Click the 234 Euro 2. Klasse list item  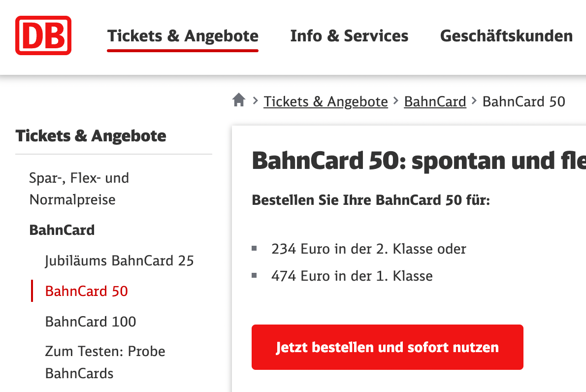click(x=368, y=249)
